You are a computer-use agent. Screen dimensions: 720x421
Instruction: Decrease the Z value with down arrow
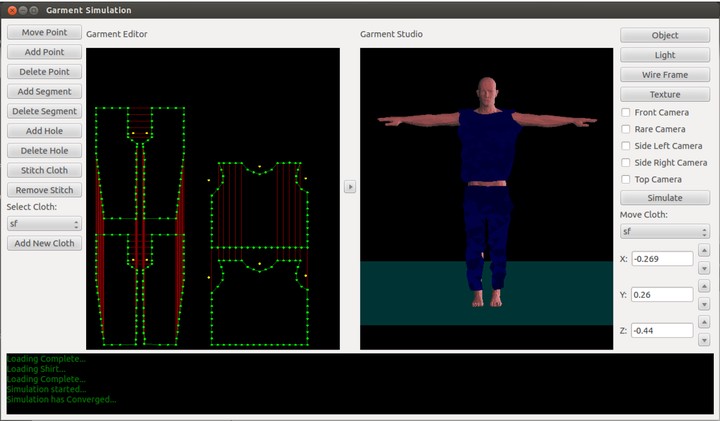point(704,340)
